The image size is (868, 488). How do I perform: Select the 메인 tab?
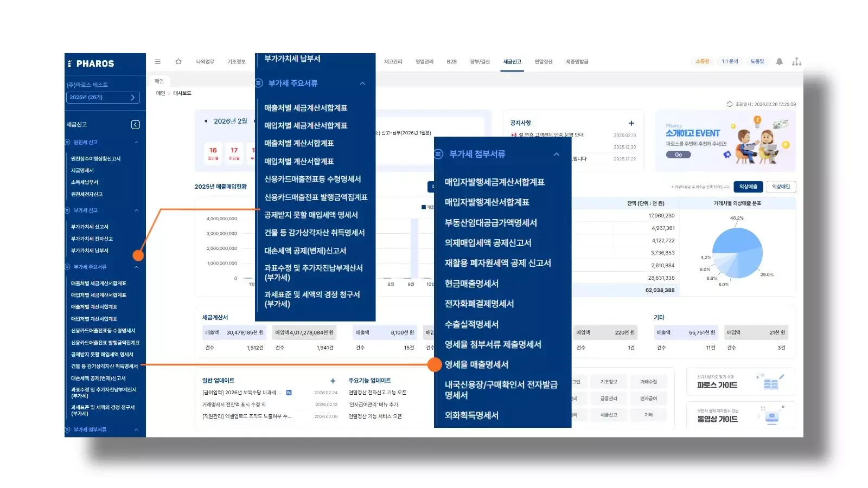(x=158, y=81)
